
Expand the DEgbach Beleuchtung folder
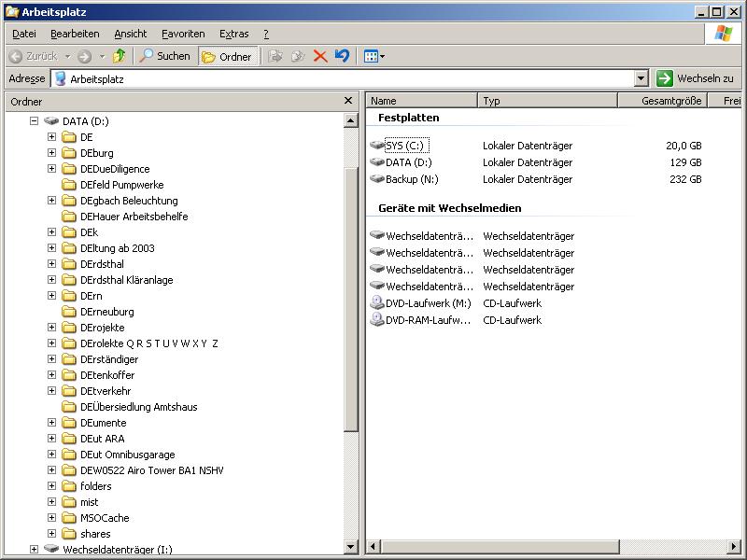[x=52, y=201]
